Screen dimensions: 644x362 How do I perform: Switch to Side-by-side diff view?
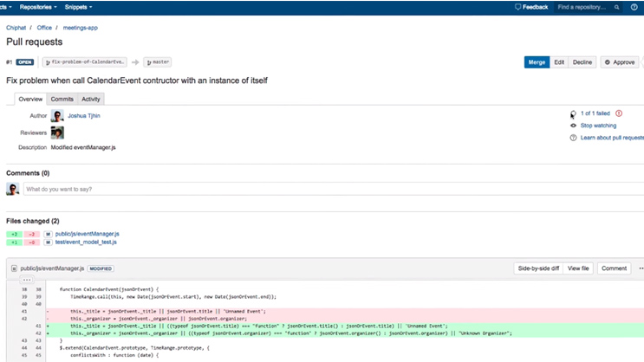(x=538, y=268)
